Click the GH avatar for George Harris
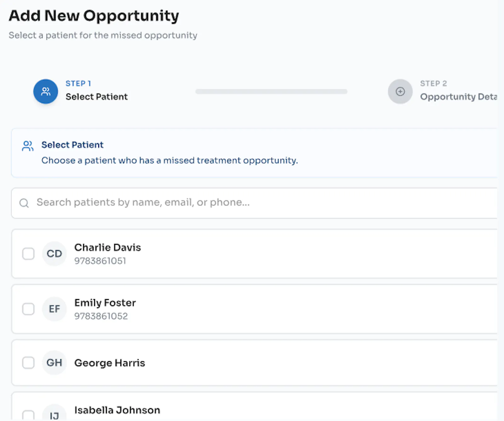 54,363
